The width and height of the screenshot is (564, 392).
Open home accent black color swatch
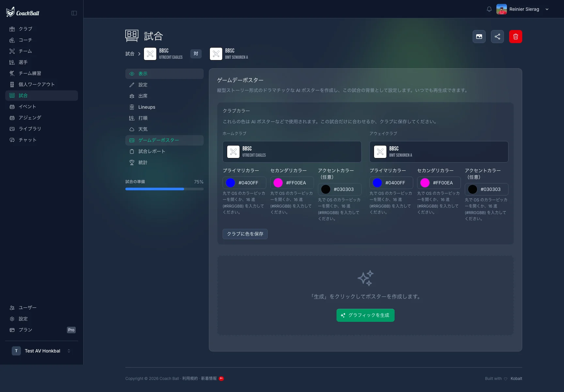point(326,189)
